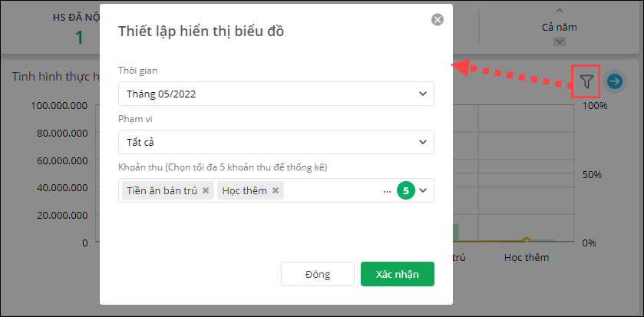
Task: Select the 'Học thêm' tag chip
Action: pos(246,190)
